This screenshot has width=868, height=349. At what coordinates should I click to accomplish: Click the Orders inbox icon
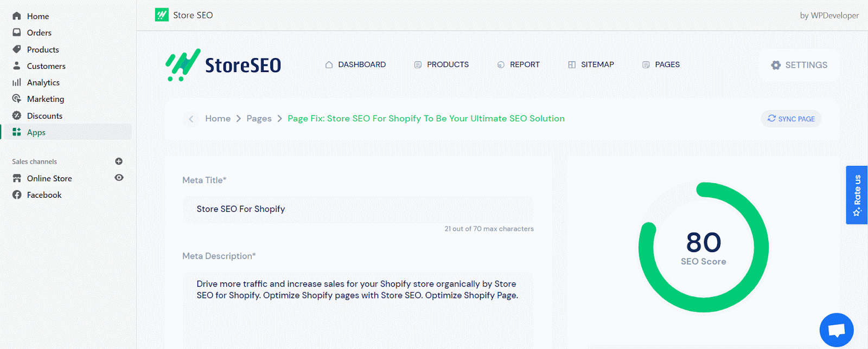(x=17, y=33)
